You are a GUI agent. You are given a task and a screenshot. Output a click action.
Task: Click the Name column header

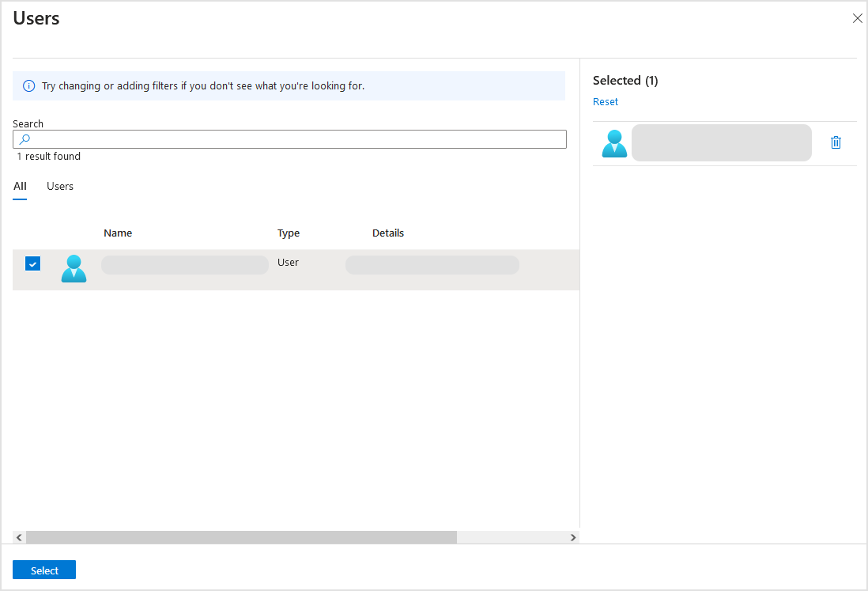pos(117,233)
